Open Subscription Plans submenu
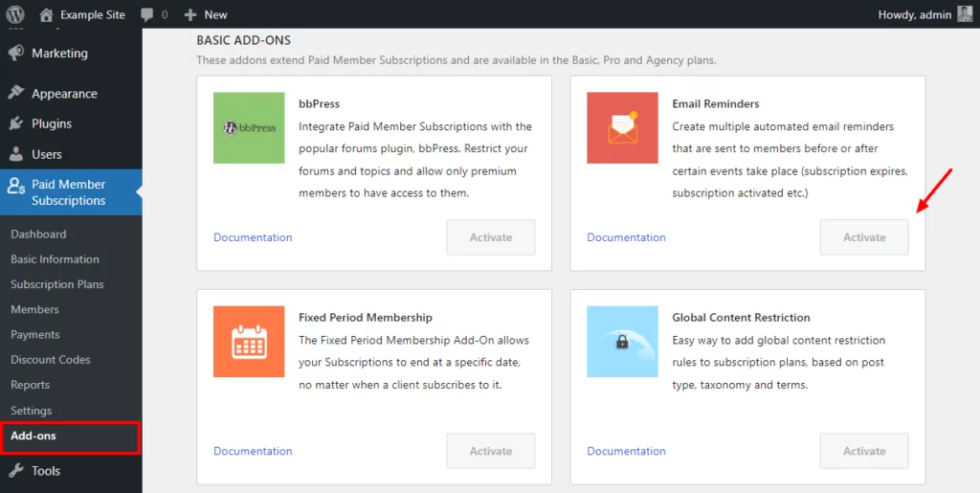980x493 pixels. [56, 284]
